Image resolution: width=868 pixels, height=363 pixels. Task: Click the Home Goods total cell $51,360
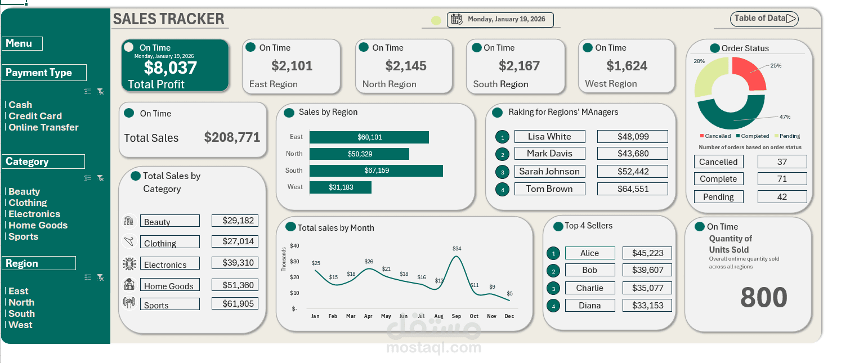pos(235,285)
